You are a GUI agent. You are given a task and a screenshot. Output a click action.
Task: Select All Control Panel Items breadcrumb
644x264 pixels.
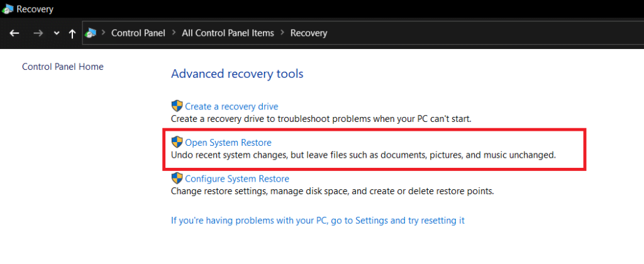[x=228, y=33]
